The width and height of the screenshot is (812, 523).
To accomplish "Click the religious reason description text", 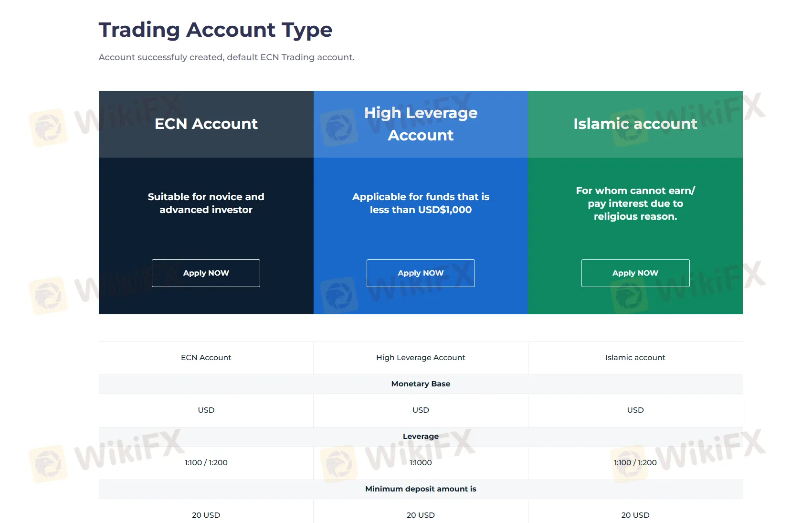I will coord(635,203).
